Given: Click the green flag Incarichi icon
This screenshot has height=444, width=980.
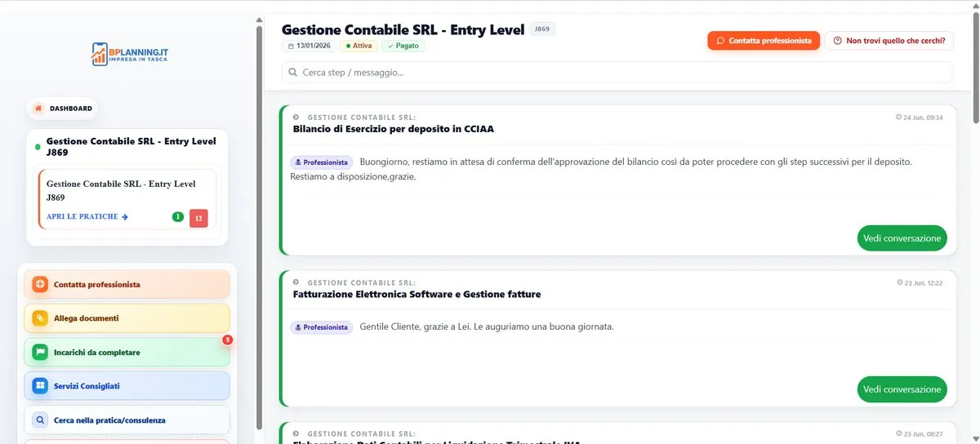Looking at the screenshot, I should point(40,352).
